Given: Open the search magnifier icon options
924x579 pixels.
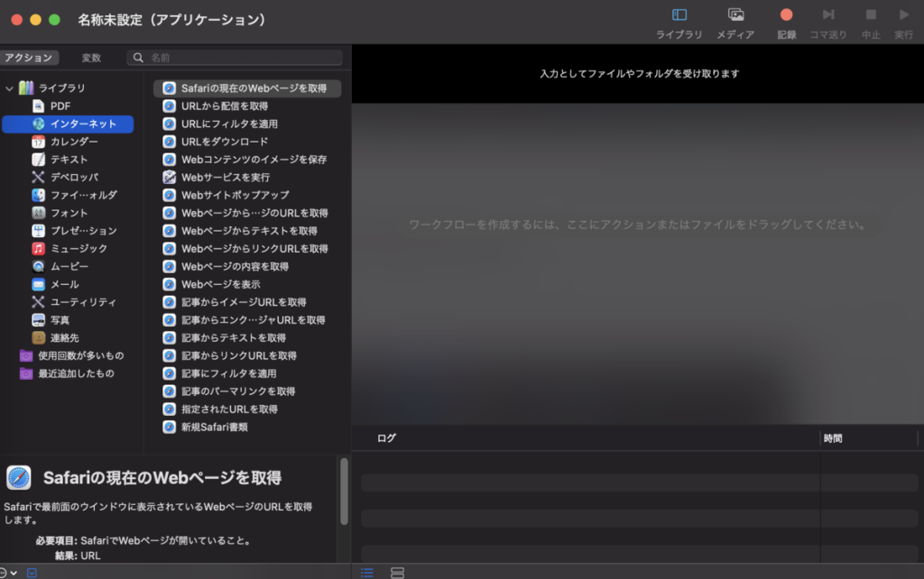Looking at the screenshot, I should [x=138, y=58].
